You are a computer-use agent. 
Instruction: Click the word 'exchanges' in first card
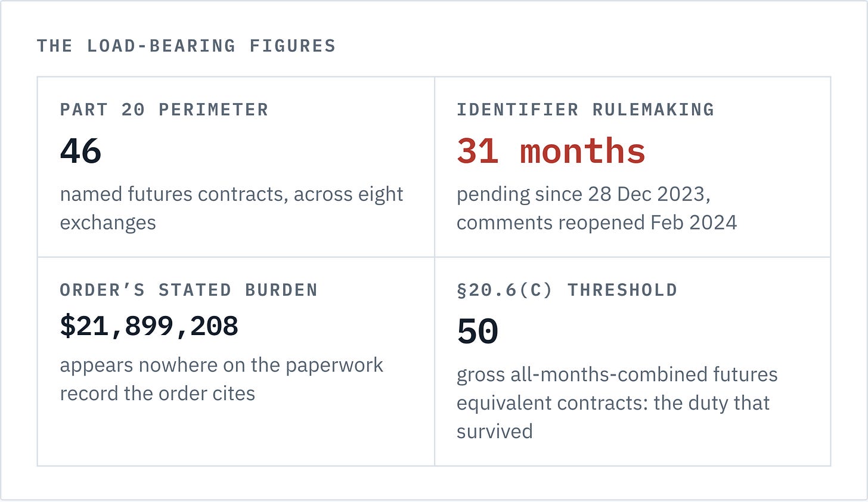[x=108, y=223]
